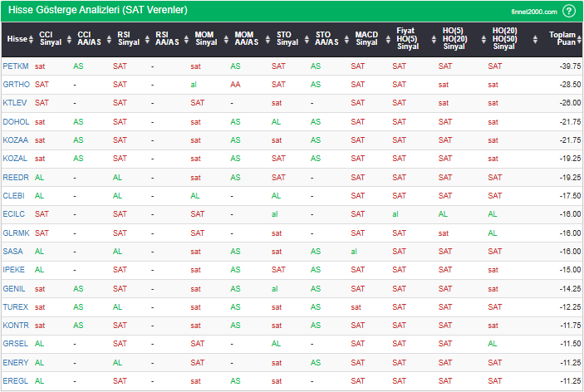Click the RSI AA/AS column header
Screen dimensions: 584x392
166,39
